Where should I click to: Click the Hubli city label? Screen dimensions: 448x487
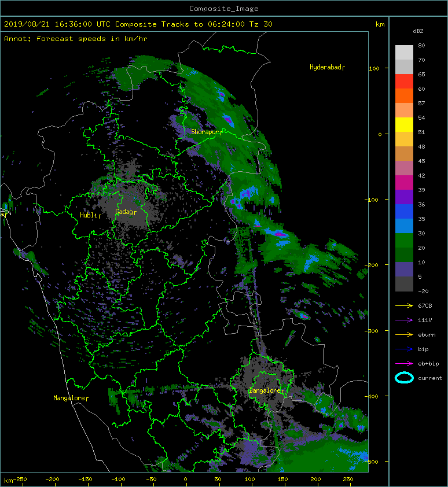point(89,215)
